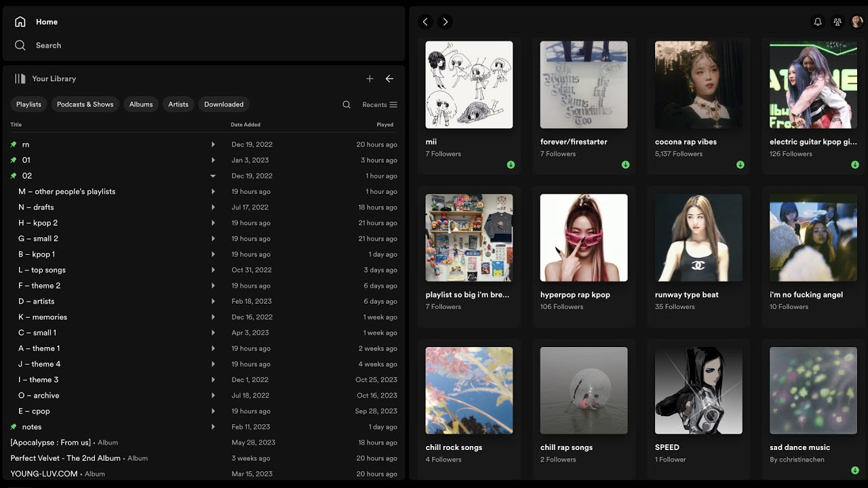This screenshot has height=488, width=868.
Task: Click pin icon beside 01 folder
Action: [14, 160]
